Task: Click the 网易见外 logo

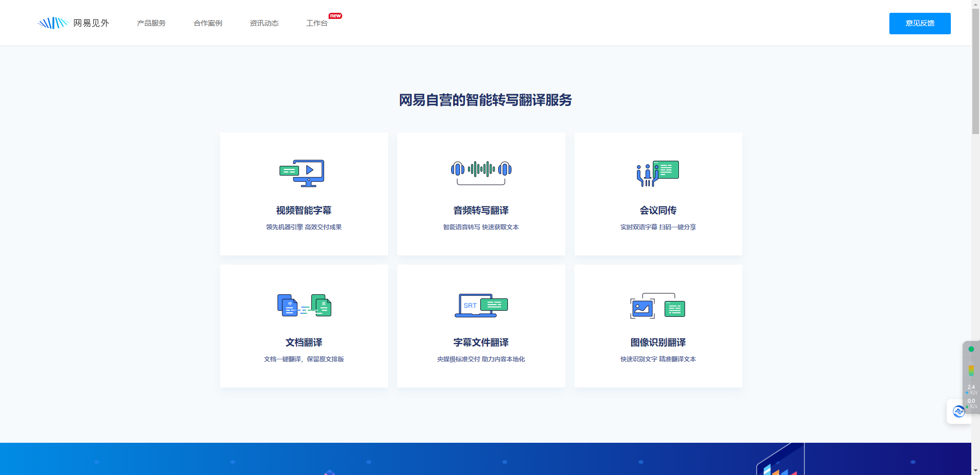Action: (74, 23)
